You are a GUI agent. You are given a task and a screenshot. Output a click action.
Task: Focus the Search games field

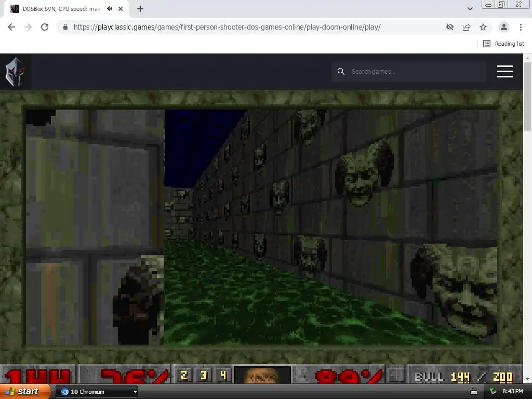pyautogui.click(x=409, y=72)
